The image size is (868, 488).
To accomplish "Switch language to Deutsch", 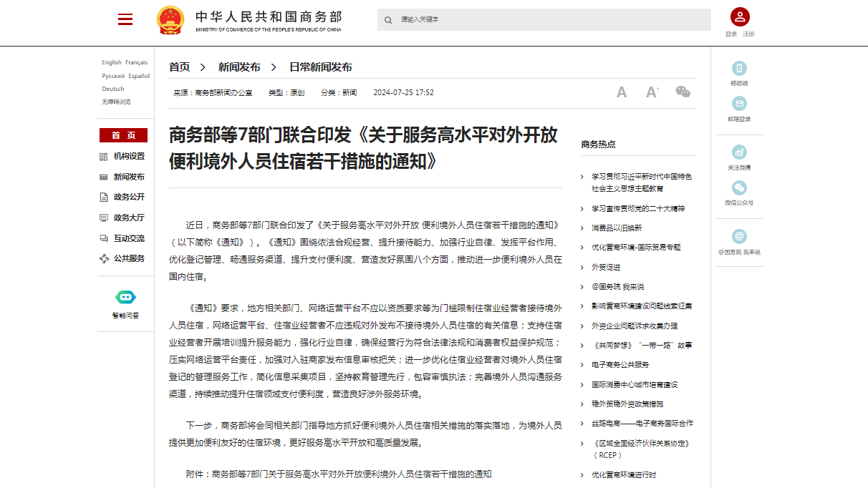I will [113, 89].
